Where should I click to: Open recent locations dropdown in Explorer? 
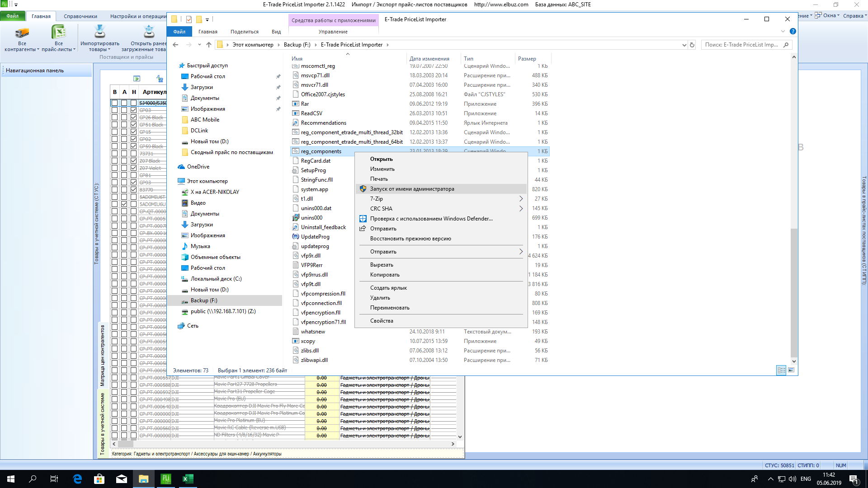coord(199,45)
